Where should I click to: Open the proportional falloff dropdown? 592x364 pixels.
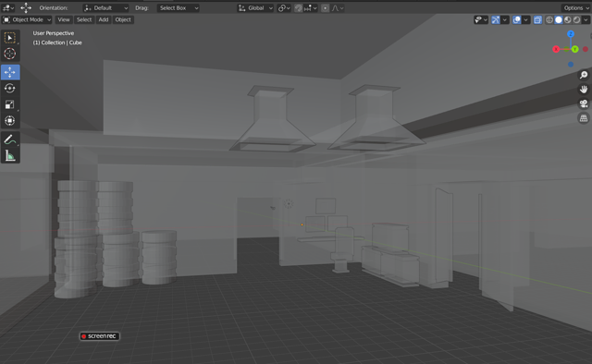[x=337, y=8]
